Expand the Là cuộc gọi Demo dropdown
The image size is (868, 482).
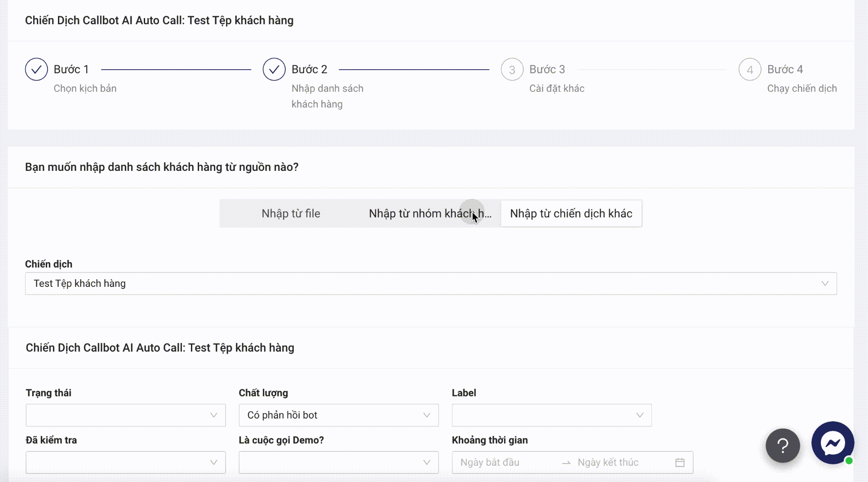click(338, 462)
